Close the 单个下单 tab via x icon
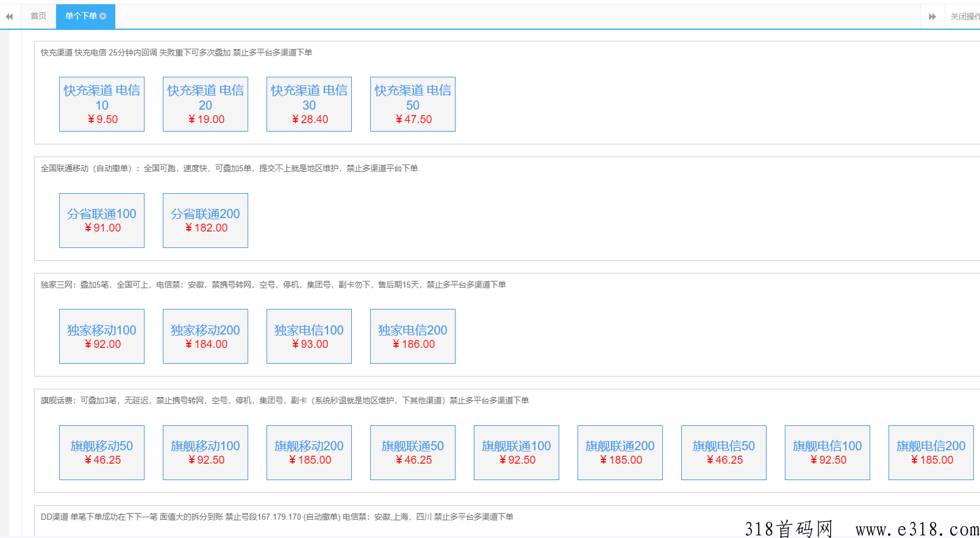Screen dimensions: 980x538 pyautogui.click(x=103, y=16)
